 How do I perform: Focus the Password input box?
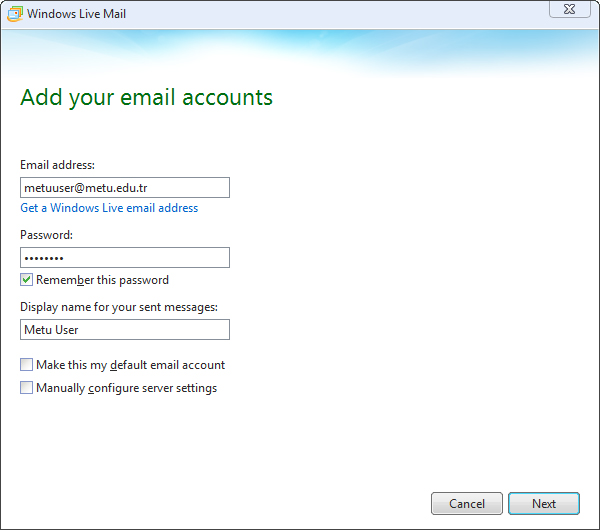[x=125, y=258]
